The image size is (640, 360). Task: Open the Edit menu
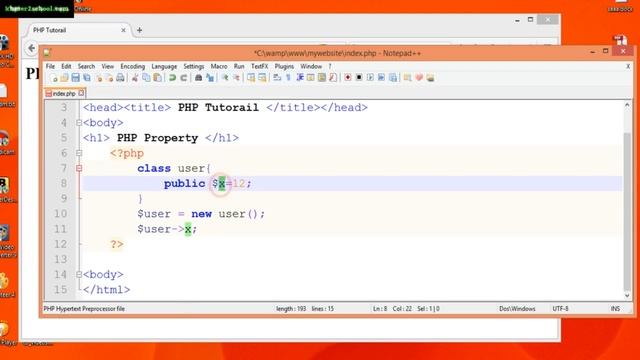point(66,66)
